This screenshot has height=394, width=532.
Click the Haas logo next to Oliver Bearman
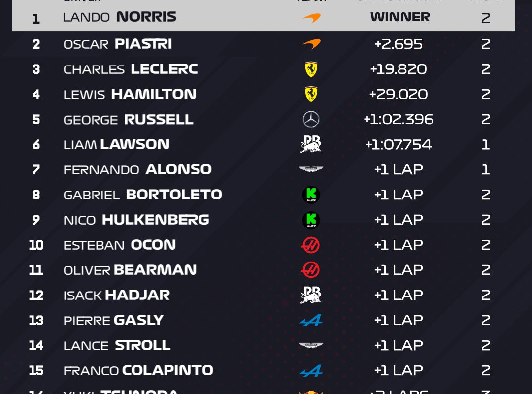[311, 270]
